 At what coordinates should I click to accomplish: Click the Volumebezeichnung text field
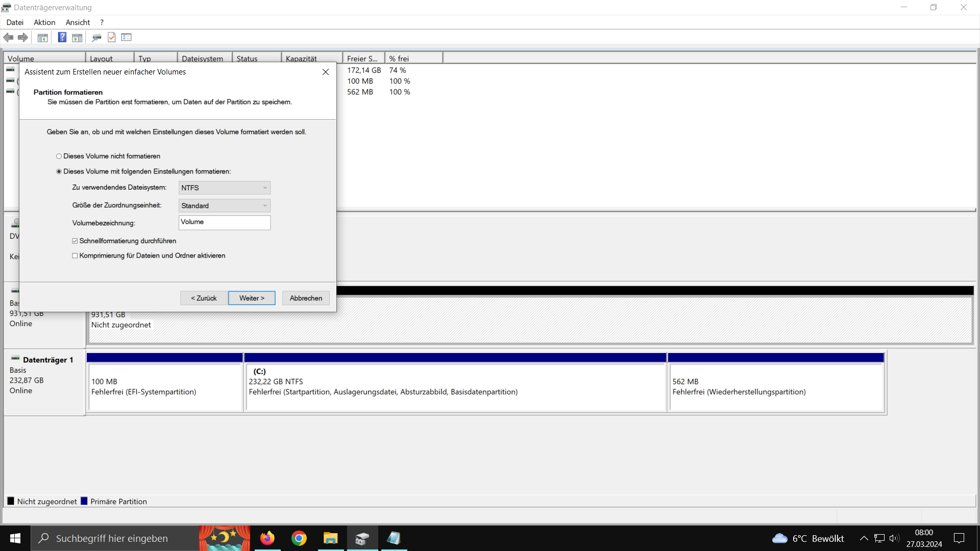(224, 222)
